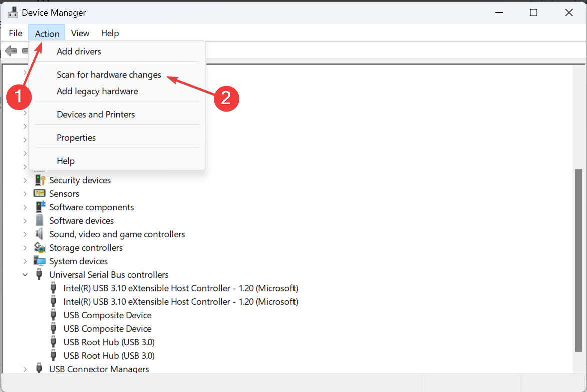Click the Security devices icon
The image size is (587, 392).
coord(39,180)
